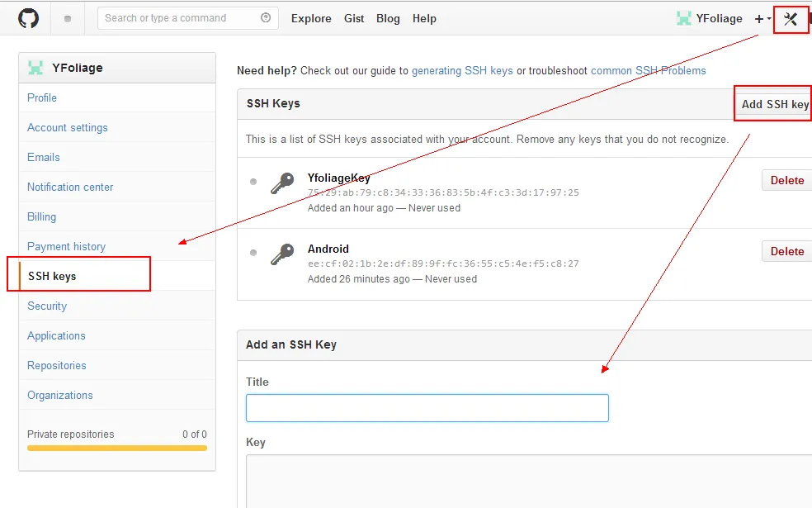Click the help icon in search box
Image resolution: width=812 pixels, height=508 pixels.
point(266,18)
